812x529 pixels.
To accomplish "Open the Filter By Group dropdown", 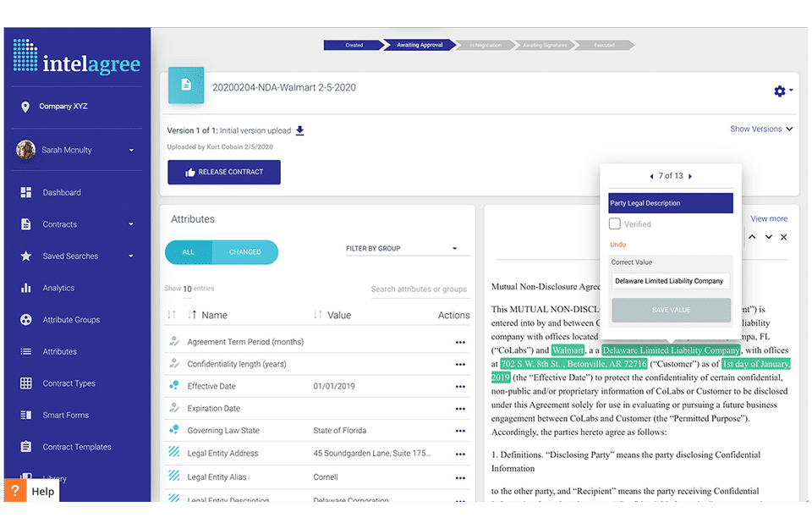I will [408, 249].
